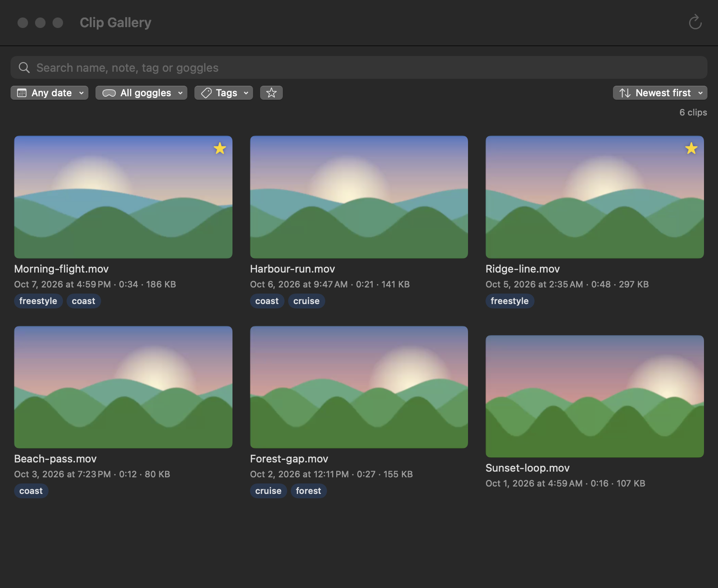Unstar the Morning-flight.mov clip
This screenshot has width=718, height=588.
pyautogui.click(x=220, y=148)
